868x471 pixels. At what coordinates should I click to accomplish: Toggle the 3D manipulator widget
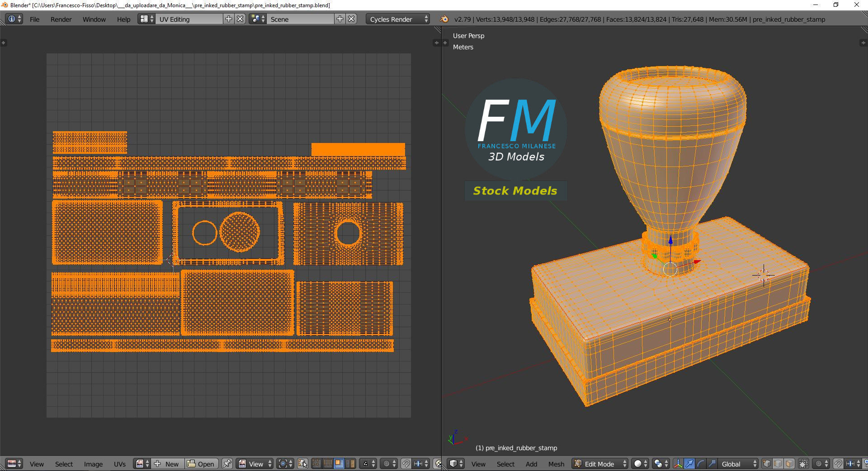678,464
